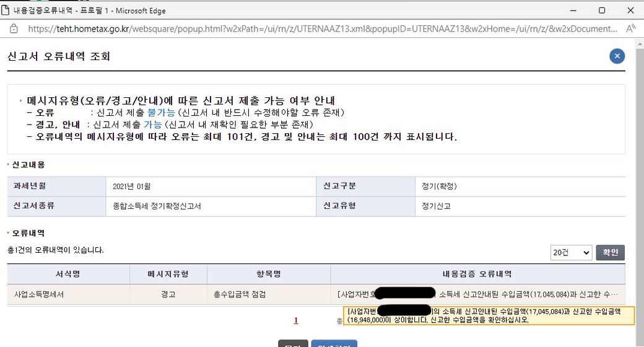Focus the hometax URL address bar
This screenshot has height=347, width=644.
[322, 29]
